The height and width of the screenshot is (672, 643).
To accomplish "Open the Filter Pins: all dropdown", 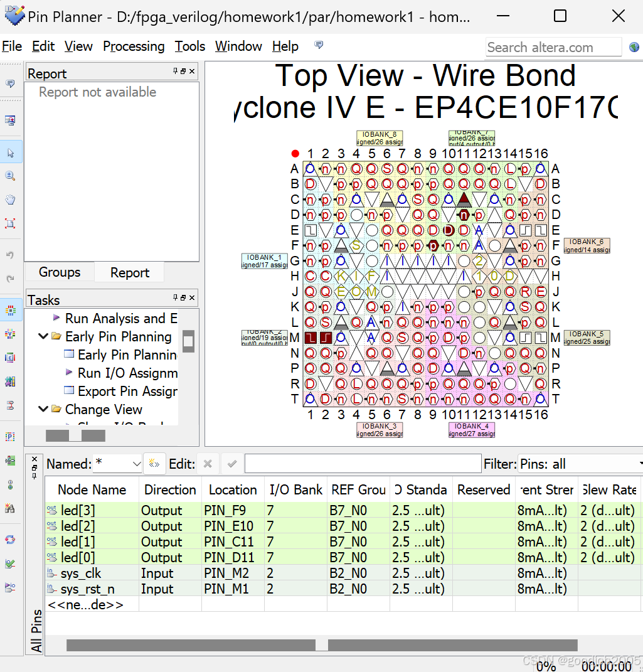I will click(x=580, y=464).
